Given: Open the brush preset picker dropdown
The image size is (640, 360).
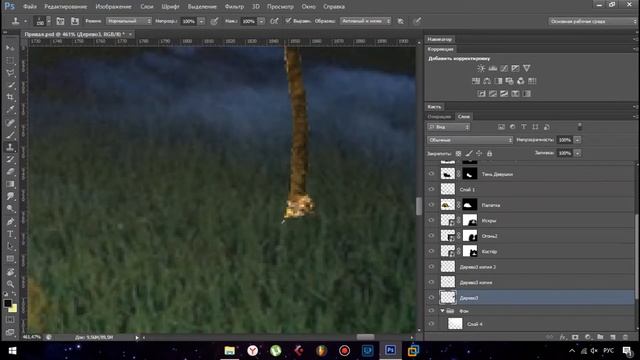Looking at the screenshot, I should (x=49, y=21).
